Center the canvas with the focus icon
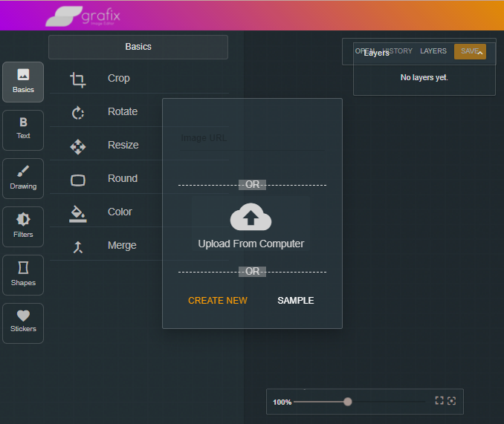The width and height of the screenshot is (504, 424). pyautogui.click(x=451, y=401)
